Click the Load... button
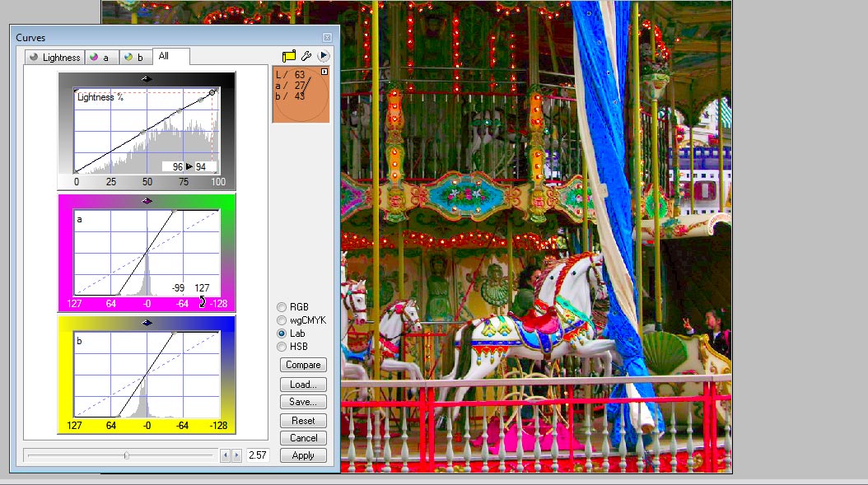This screenshot has width=868, height=485. tap(303, 385)
